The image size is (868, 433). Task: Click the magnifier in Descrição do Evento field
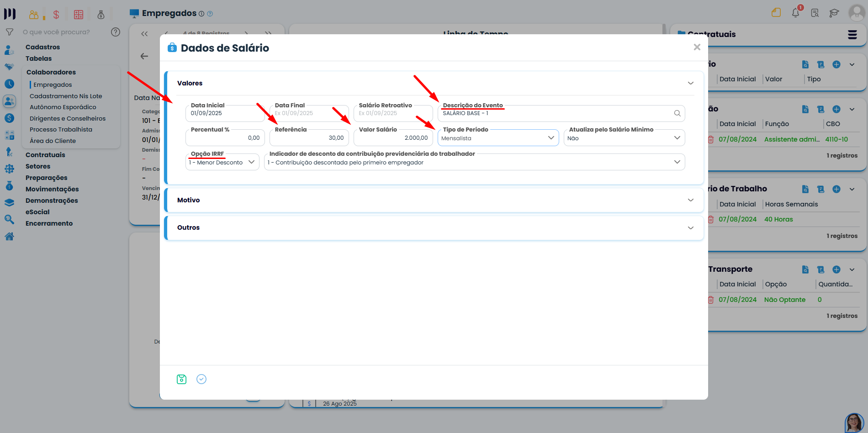pos(677,113)
